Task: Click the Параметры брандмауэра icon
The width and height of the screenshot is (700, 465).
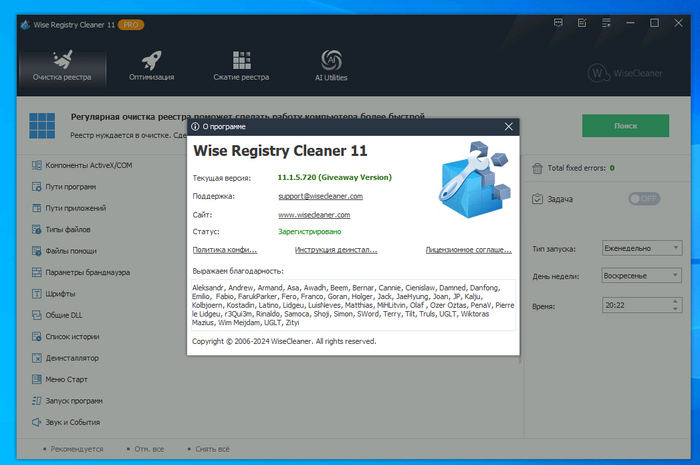Action: click(x=36, y=272)
